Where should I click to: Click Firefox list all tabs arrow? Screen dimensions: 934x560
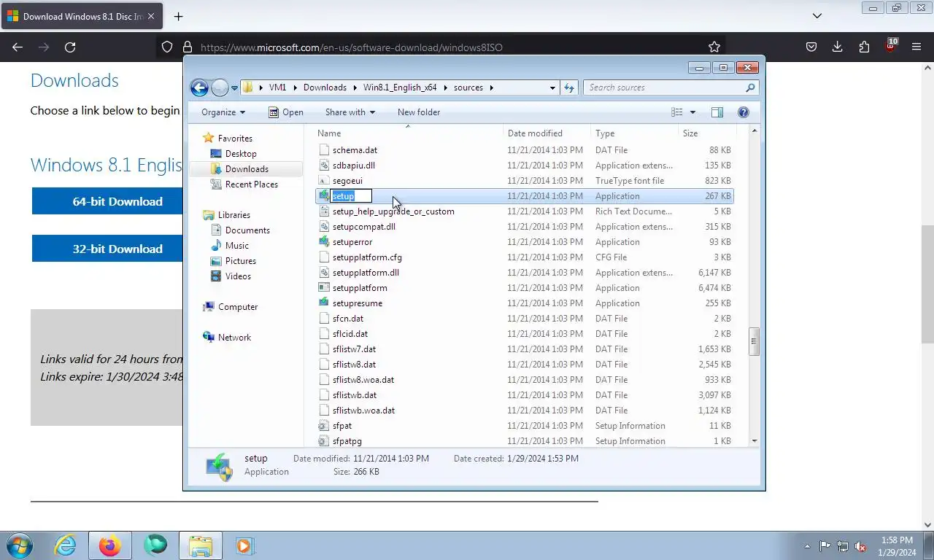point(817,16)
